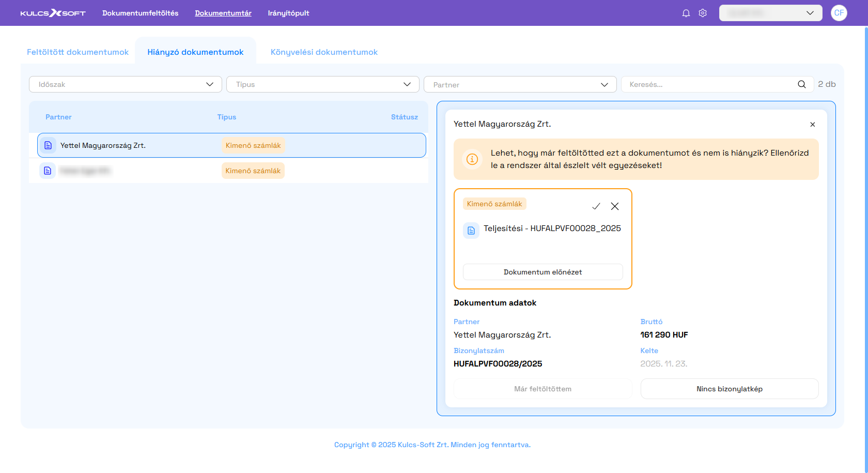868x473 pixels.
Task: Sort by Típus column header
Action: tap(227, 117)
